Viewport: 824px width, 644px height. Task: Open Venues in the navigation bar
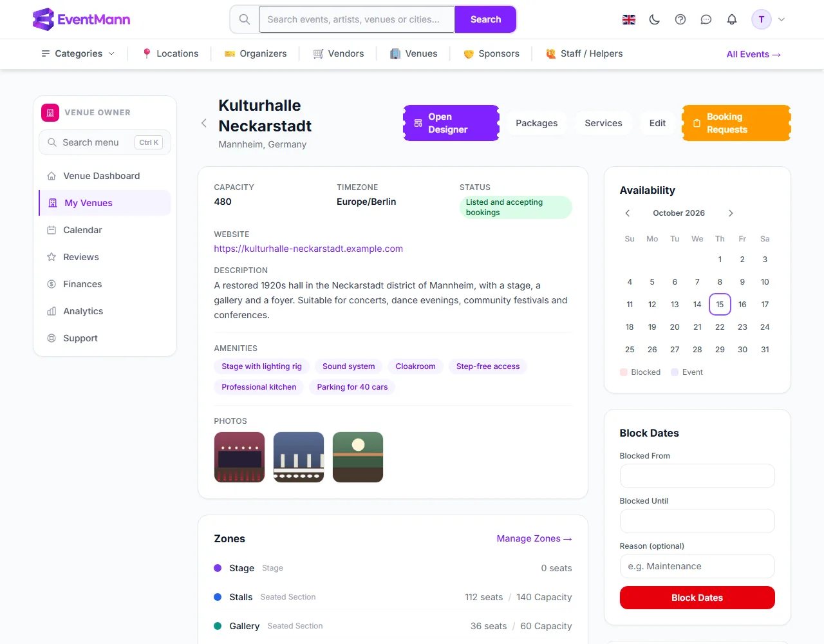coord(414,53)
